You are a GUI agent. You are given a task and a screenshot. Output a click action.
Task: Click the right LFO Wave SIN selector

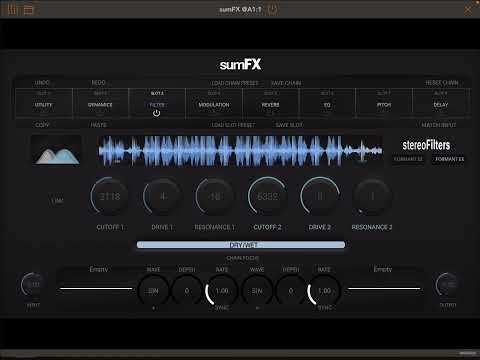(x=257, y=291)
